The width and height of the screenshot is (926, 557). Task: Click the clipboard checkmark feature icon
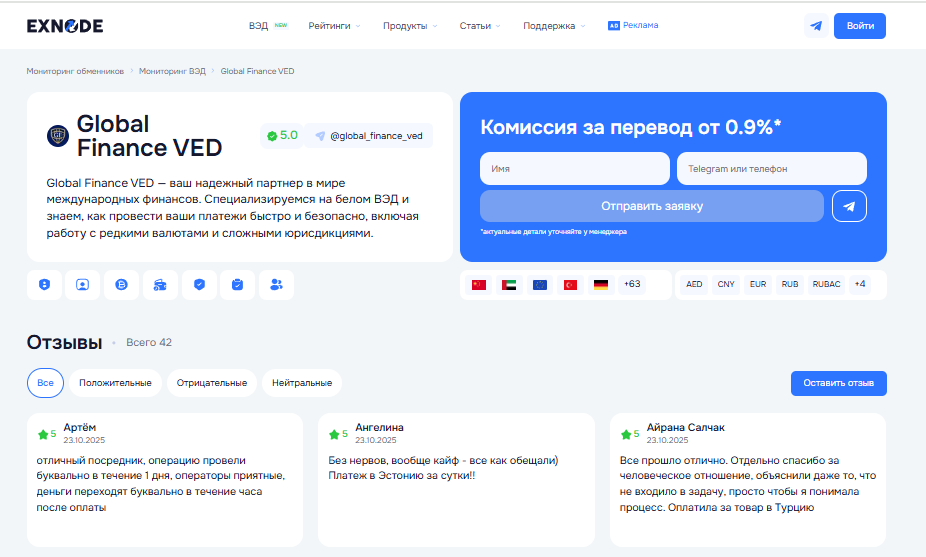coord(237,285)
